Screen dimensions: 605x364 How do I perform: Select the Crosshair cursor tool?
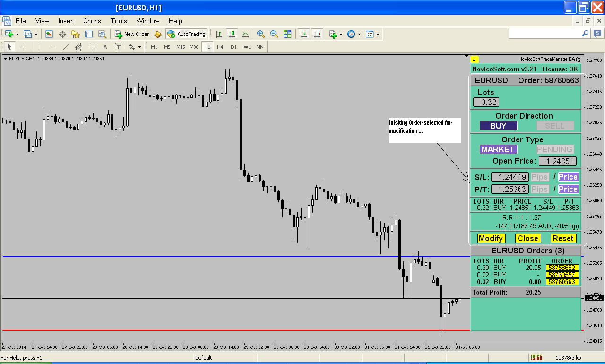[23, 47]
